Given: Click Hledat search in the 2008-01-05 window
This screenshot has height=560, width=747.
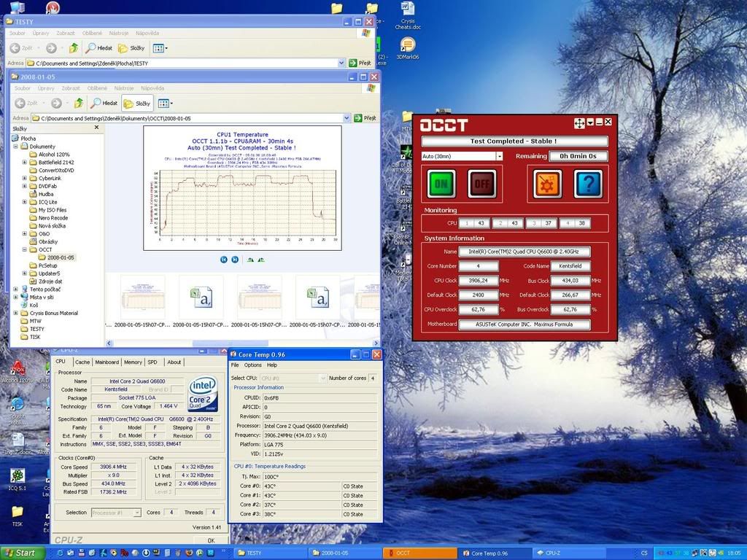Looking at the screenshot, I should tap(104, 103).
